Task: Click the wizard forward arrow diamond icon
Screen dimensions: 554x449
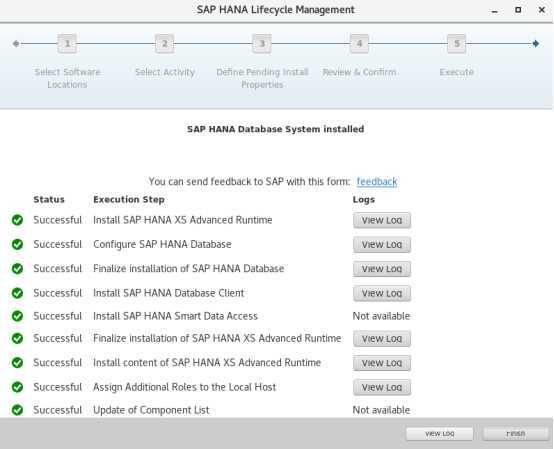Action: click(x=536, y=44)
